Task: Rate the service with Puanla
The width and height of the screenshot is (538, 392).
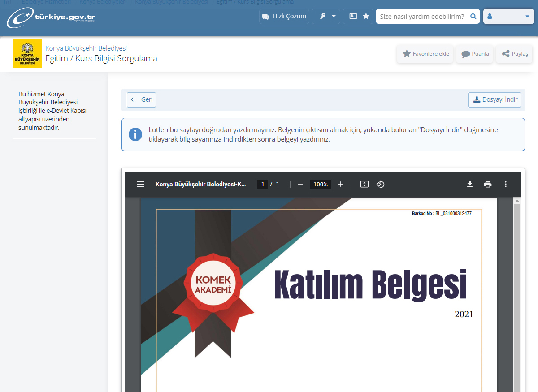Action: (475, 54)
